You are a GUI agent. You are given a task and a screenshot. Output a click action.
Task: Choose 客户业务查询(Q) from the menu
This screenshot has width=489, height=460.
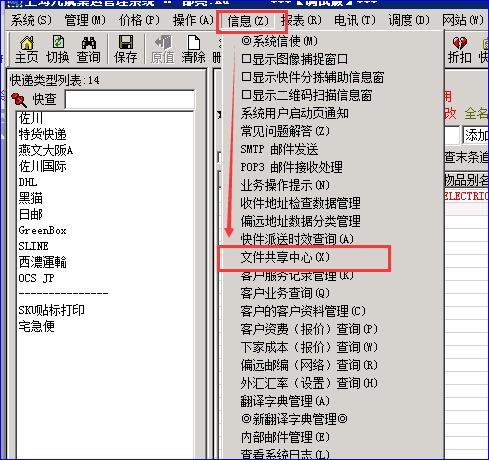click(x=285, y=293)
